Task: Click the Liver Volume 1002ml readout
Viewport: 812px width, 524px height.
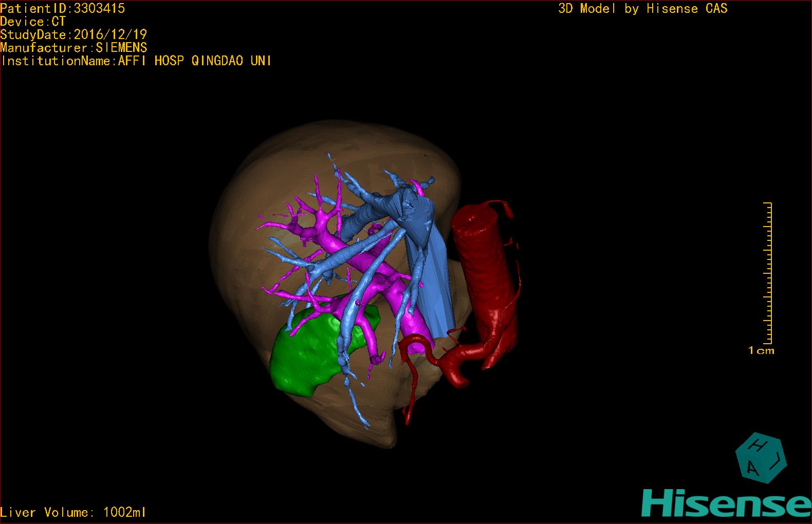Action: coord(73,512)
